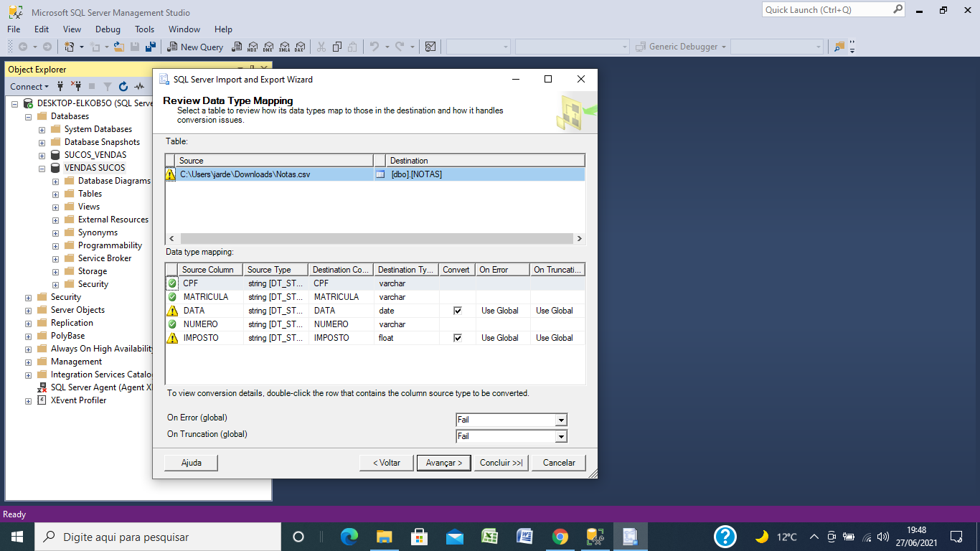Click green check icon for MATRICULA row

[172, 297]
